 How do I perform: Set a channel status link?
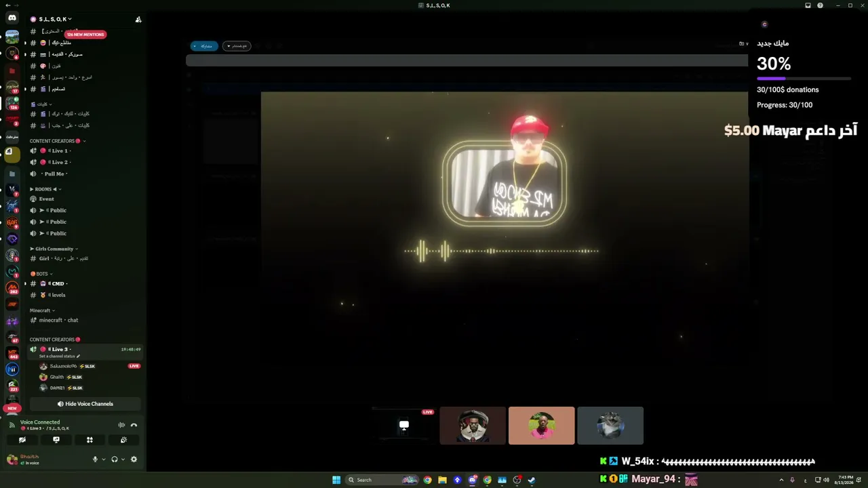60,357
